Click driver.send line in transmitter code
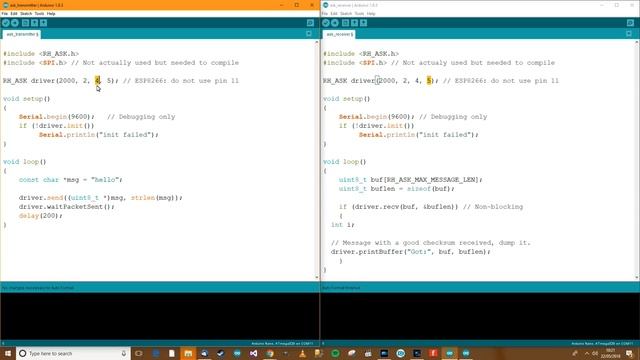The image size is (640, 360). point(100,198)
